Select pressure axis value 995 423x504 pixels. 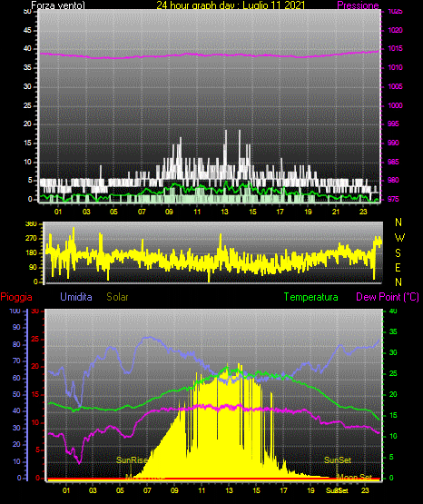[x=393, y=124]
